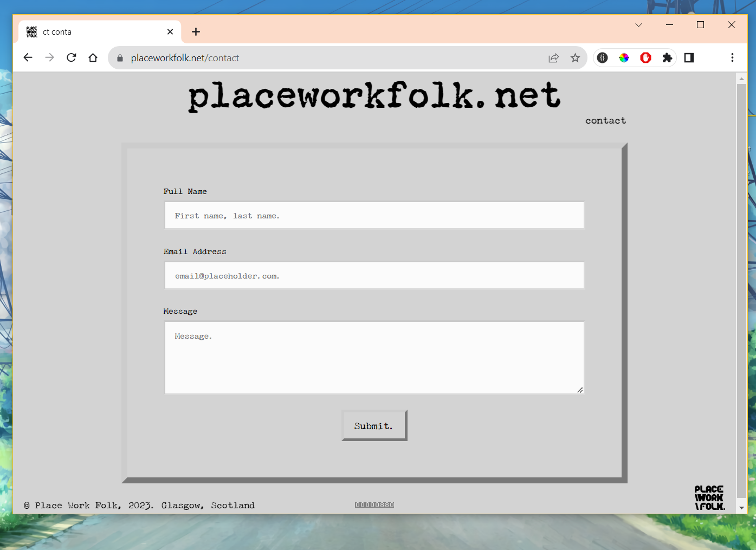Share this page using the share icon
The width and height of the screenshot is (756, 550).
(553, 58)
